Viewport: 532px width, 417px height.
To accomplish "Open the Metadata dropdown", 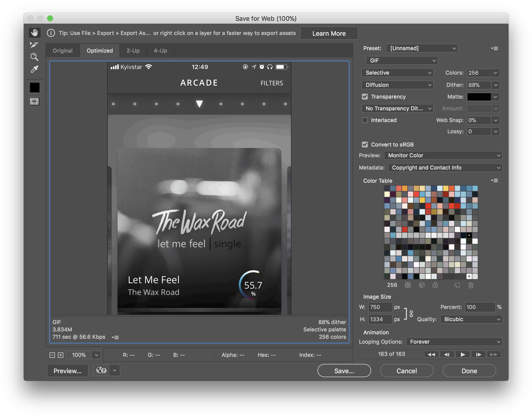I will point(445,168).
